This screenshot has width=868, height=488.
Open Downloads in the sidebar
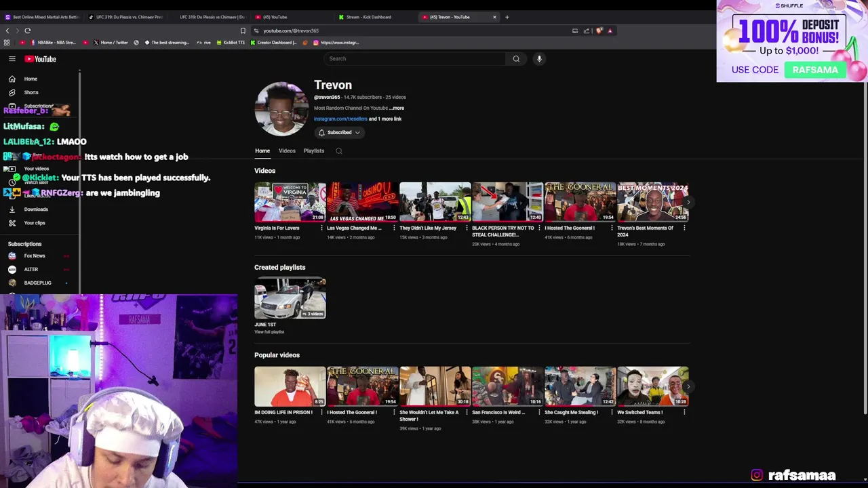[x=36, y=209]
